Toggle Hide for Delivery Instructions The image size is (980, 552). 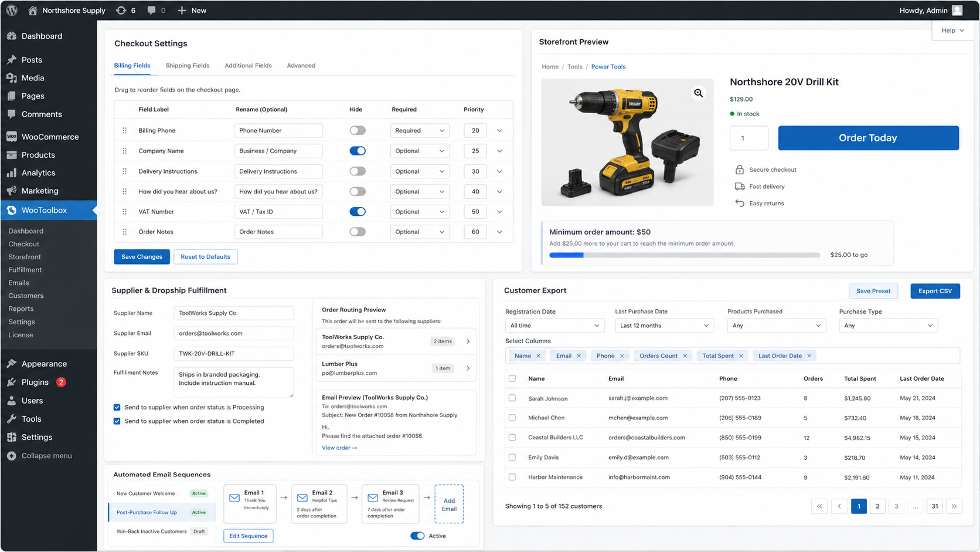click(358, 171)
